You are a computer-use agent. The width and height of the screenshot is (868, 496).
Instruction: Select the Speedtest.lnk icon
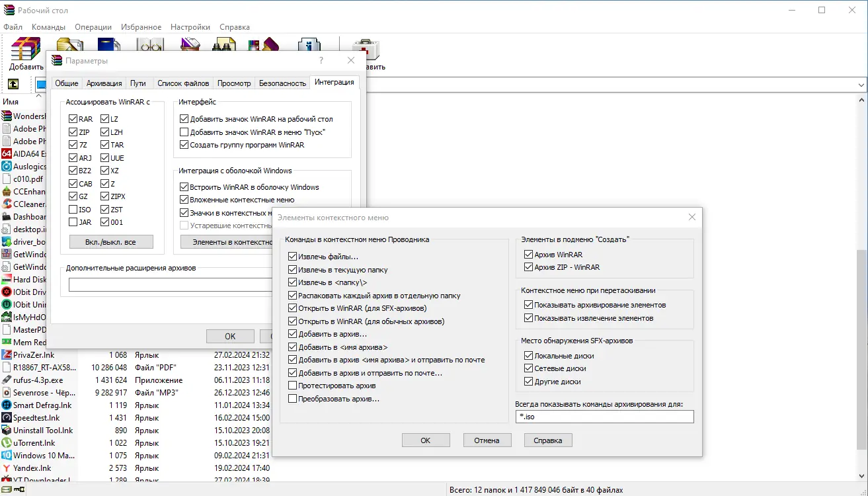click(x=7, y=417)
